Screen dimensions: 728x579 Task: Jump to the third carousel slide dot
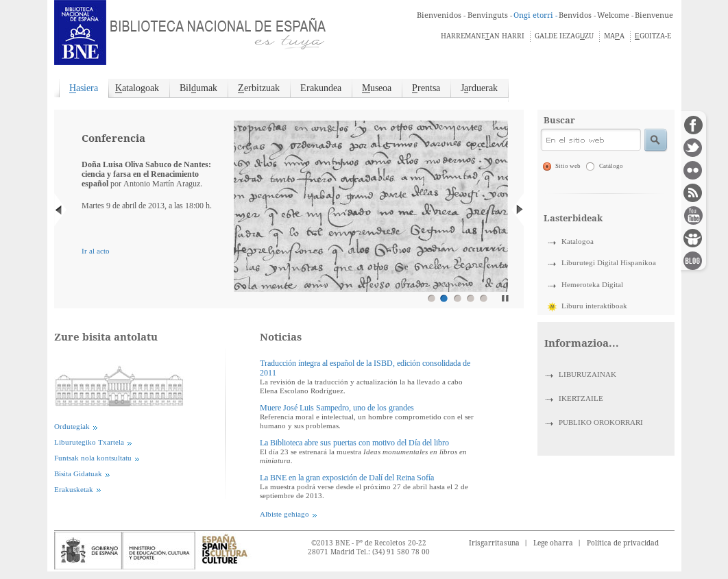click(457, 298)
